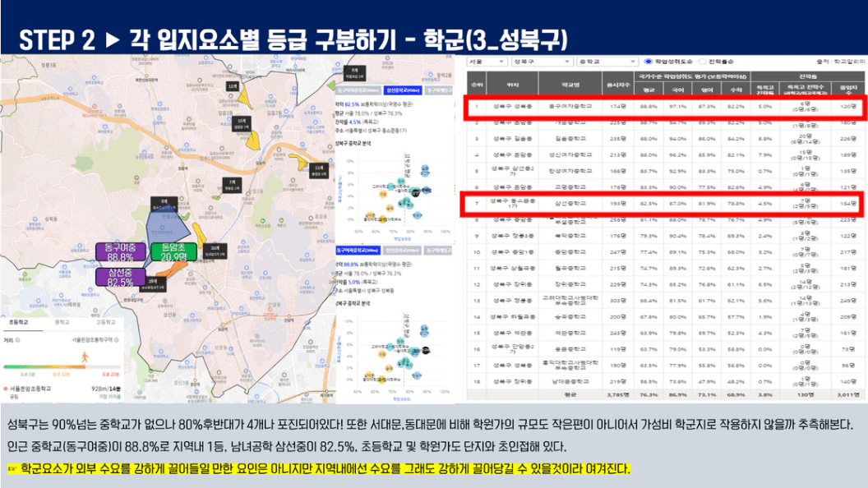Switch to the 초등학교 tab on map panel
The image size is (868, 488).
[18, 322]
